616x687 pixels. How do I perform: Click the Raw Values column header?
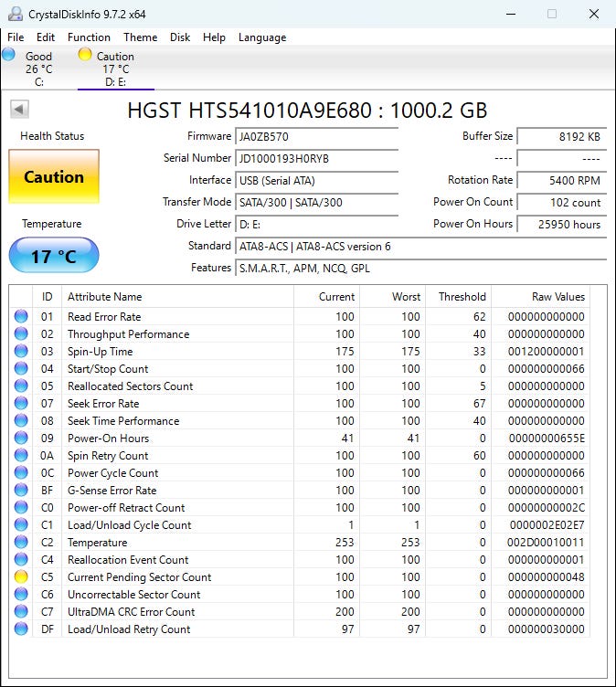point(558,297)
